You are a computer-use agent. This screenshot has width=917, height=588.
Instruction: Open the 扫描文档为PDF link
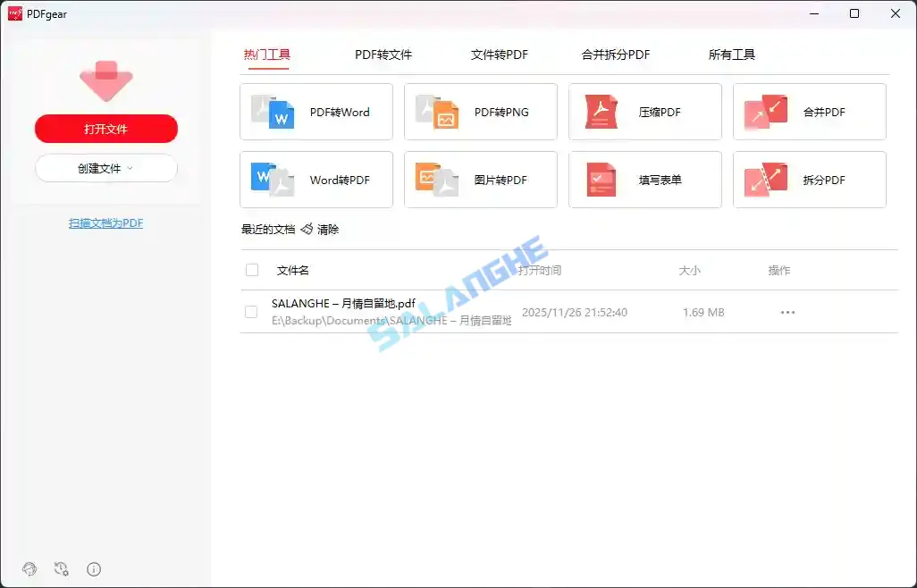pos(105,223)
